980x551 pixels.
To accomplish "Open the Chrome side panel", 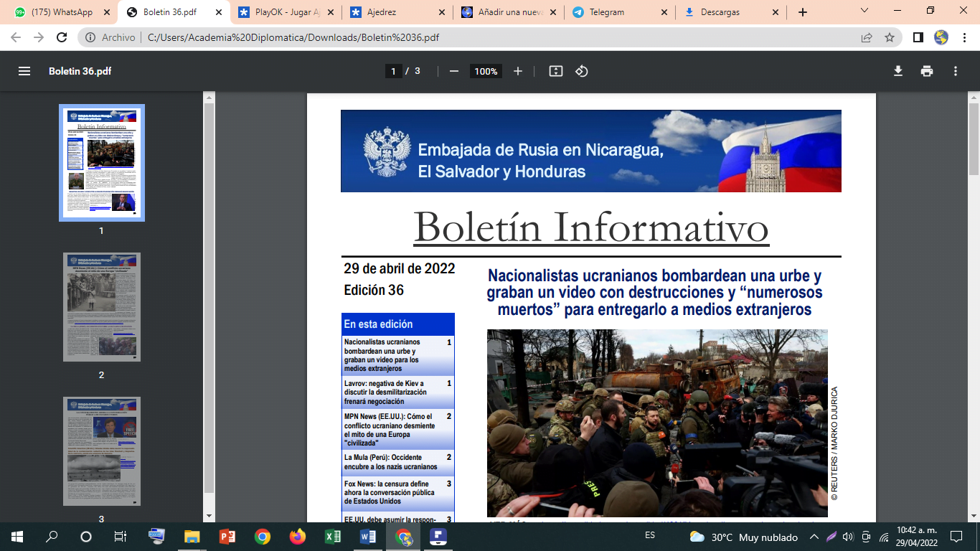I will click(918, 37).
